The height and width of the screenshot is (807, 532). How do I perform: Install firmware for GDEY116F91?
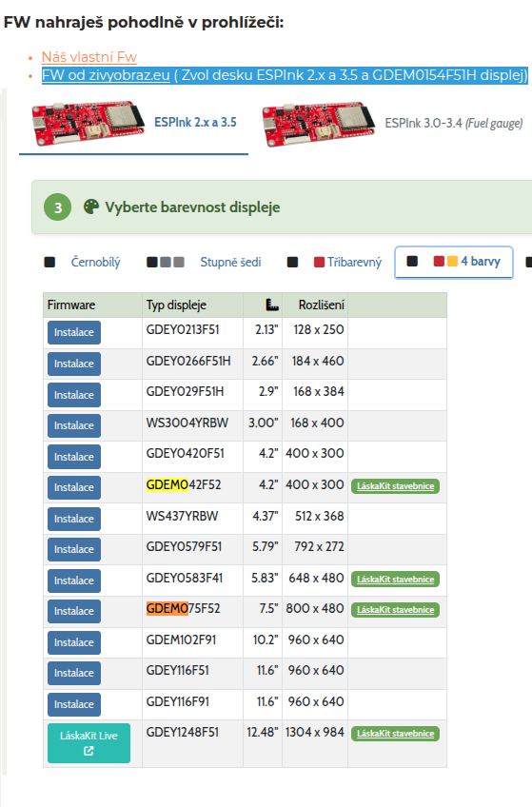(x=74, y=704)
